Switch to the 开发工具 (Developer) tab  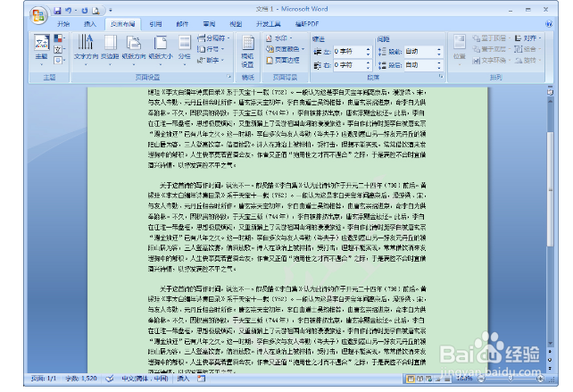(269, 24)
